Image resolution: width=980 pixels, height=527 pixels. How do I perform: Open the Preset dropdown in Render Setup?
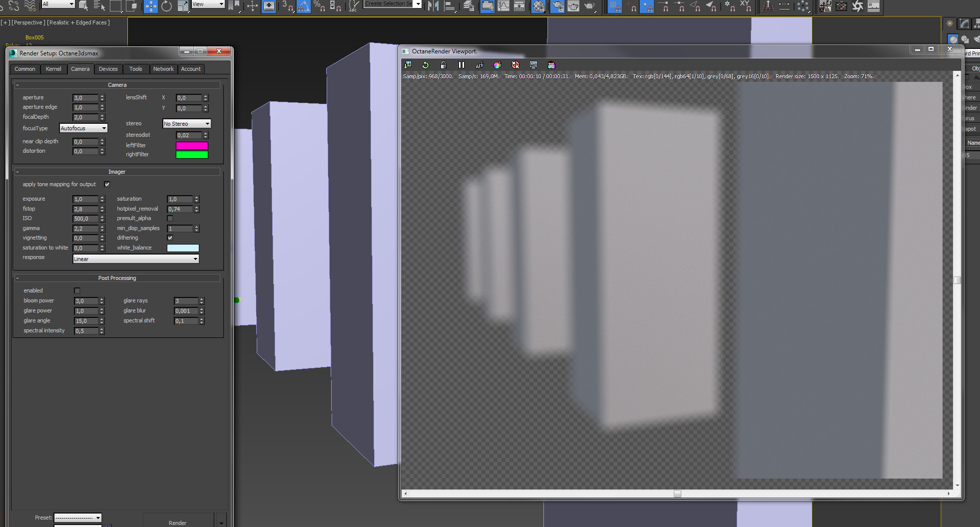pyautogui.click(x=78, y=518)
